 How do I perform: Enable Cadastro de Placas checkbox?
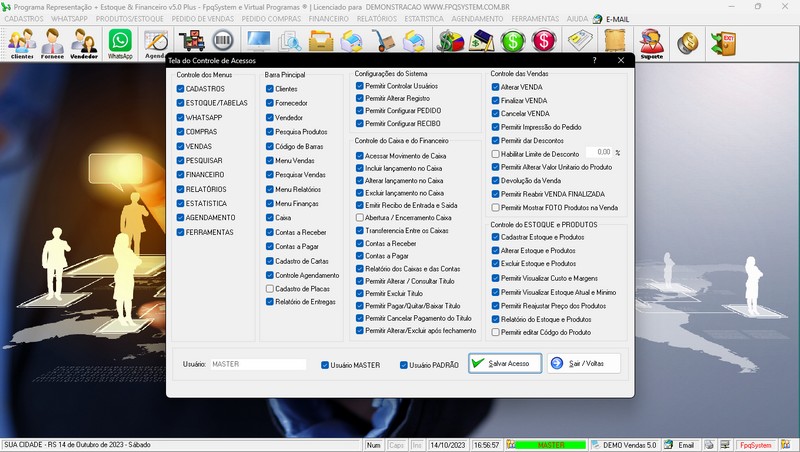pos(269,288)
